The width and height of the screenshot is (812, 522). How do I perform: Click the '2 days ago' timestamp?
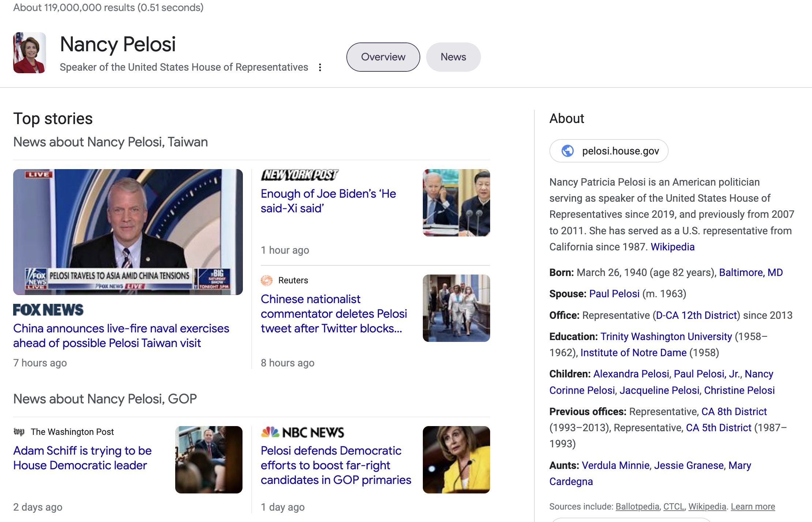point(38,507)
